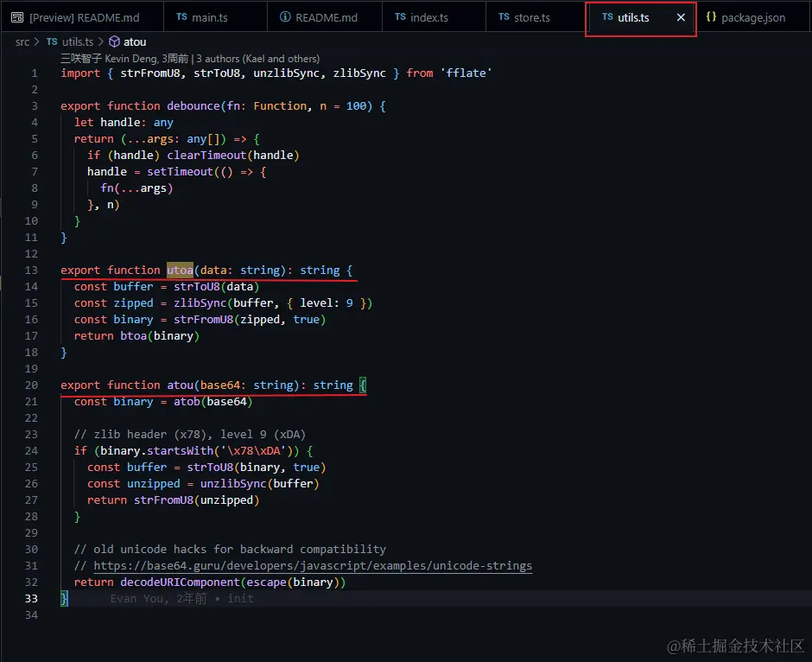Open the package.json tab
Screen dimensions: 812x662
pos(753,17)
